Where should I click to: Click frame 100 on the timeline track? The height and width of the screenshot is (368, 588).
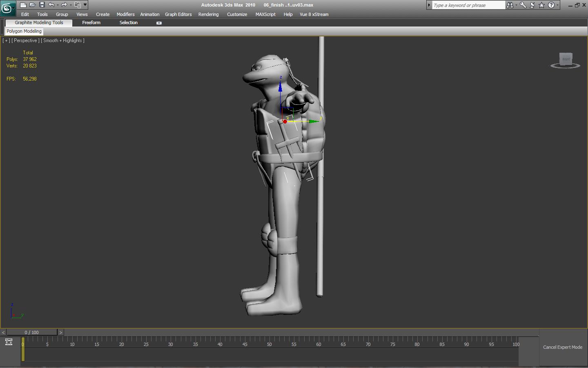516,344
